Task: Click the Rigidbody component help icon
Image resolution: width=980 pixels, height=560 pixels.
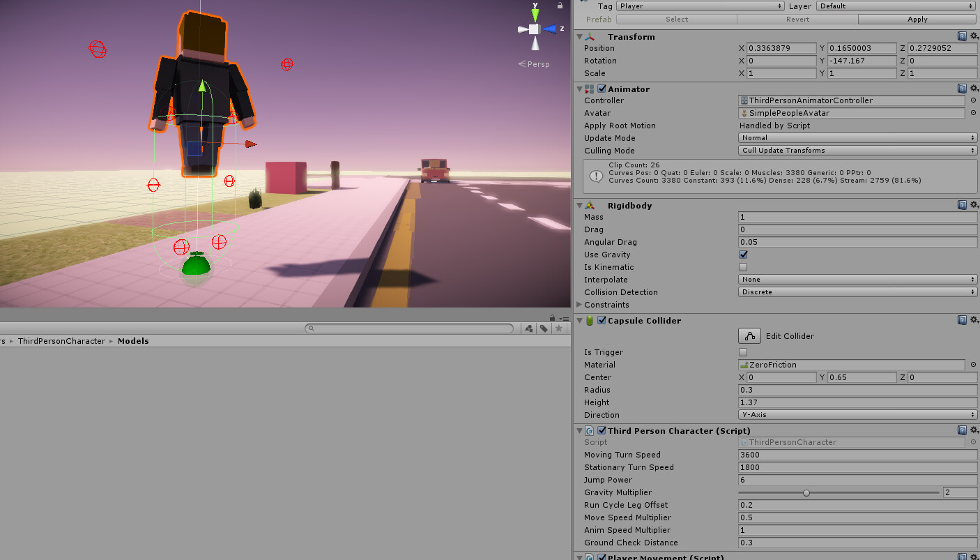Action: click(x=963, y=204)
